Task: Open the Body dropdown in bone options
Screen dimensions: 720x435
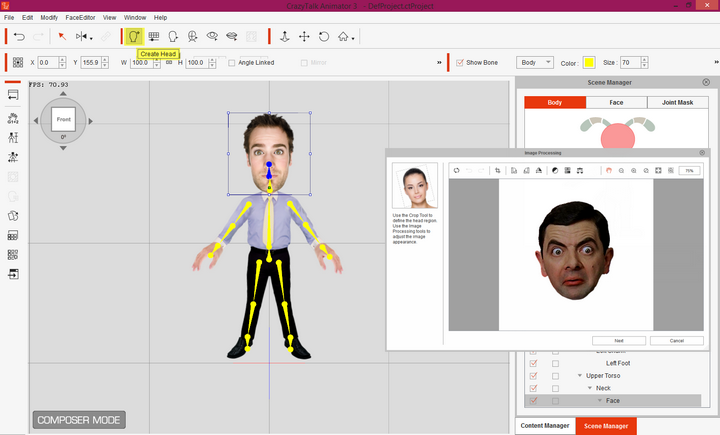Action: (534, 62)
